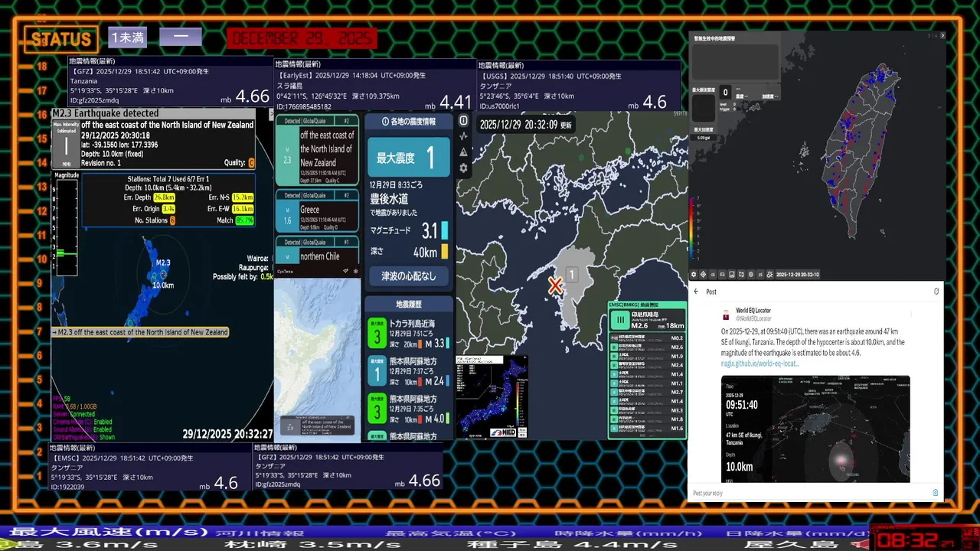Open gear settings in Taiwan map toolbar

pos(694,274)
